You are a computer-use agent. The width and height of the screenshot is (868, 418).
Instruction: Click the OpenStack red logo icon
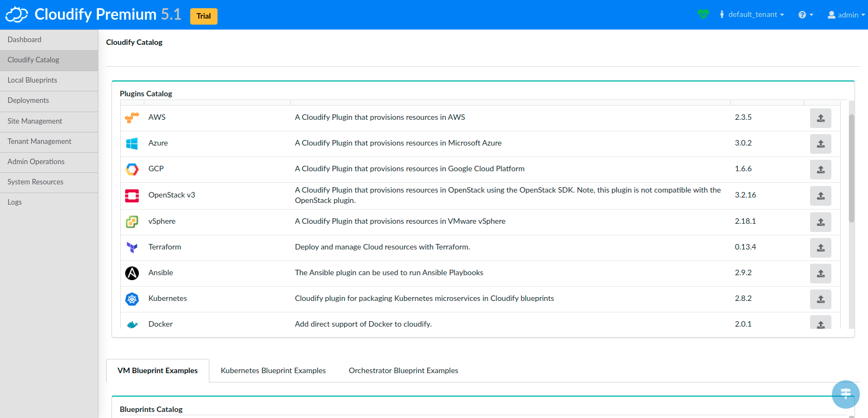132,195
